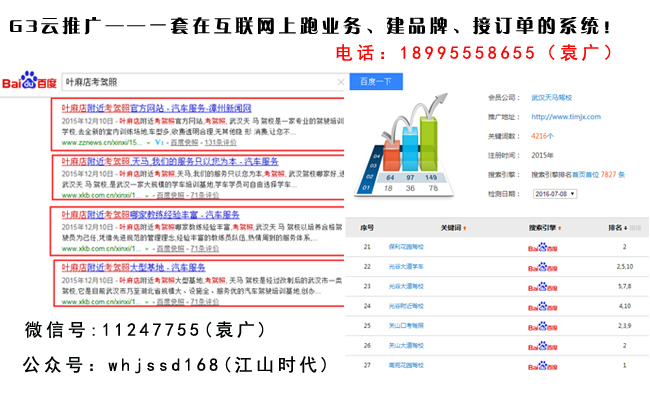Open keyword 保利花园驾校 in row 21
The height and width of the screenshot is (400, 650).
(406, 247)
